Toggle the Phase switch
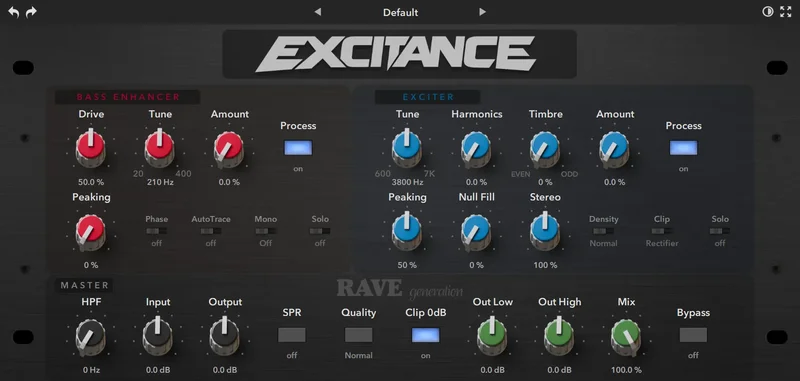This screenshot has width=800, height=381. click(x=157, y=231)
